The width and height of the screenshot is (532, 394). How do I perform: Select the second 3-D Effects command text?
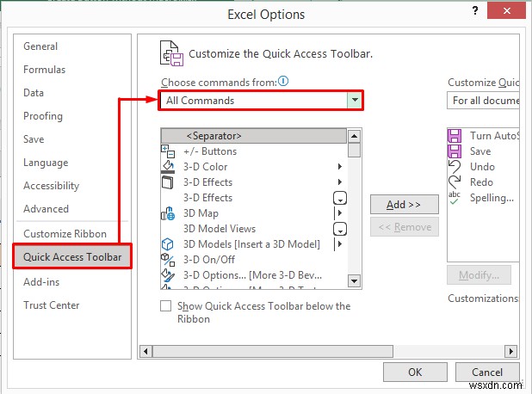click(207, 198)
